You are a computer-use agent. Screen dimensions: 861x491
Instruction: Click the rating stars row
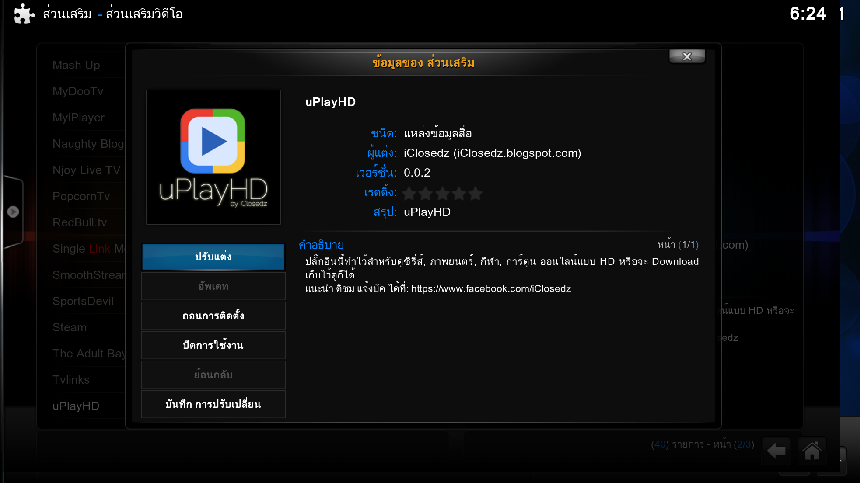[443, 193]
